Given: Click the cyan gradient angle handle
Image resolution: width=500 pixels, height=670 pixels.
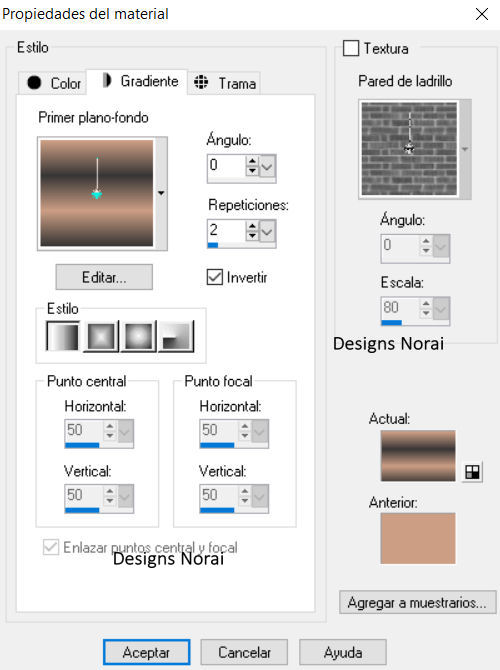Looking at the screenshot, I should pos(97,194).
